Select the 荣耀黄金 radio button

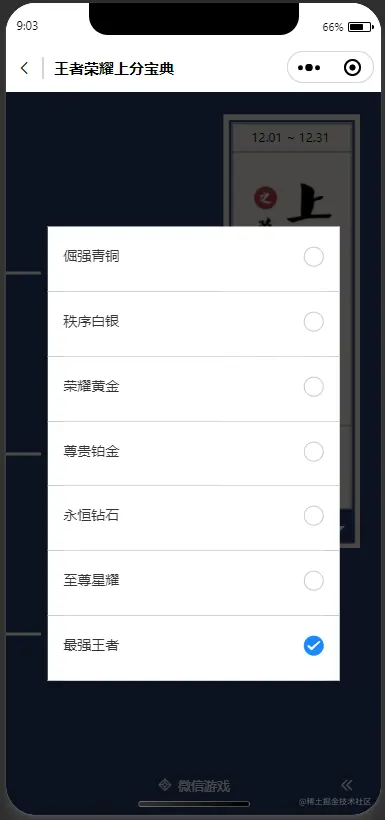point(314,387)
